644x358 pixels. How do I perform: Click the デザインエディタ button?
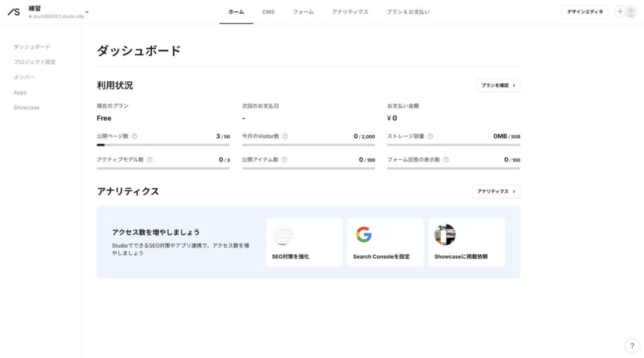click(x=584, y=12)
